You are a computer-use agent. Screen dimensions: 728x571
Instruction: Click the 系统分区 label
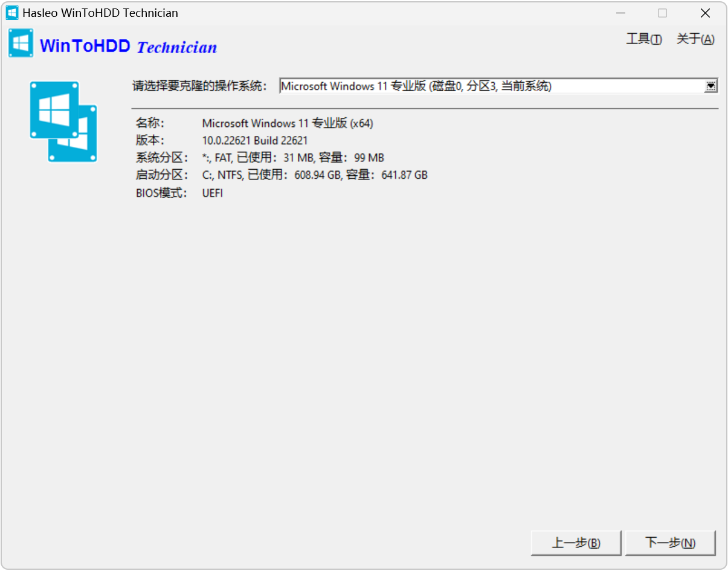(x=161, y=158)
